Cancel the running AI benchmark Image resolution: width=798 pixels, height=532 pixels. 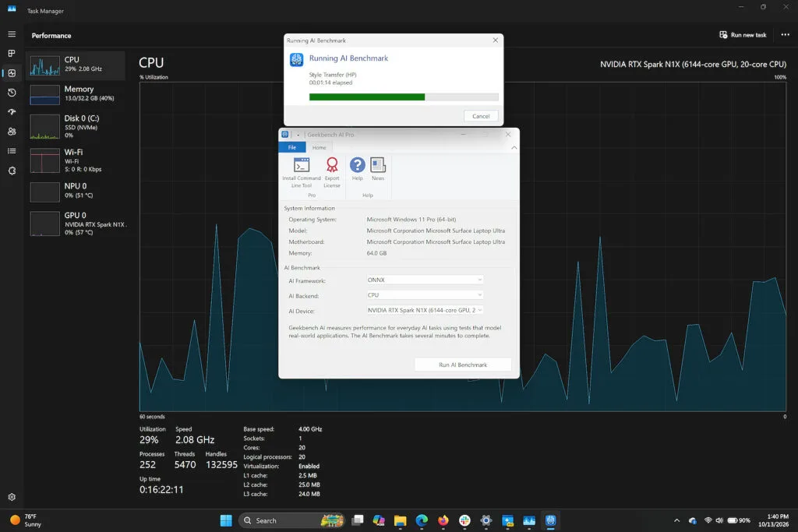(481, 116)
